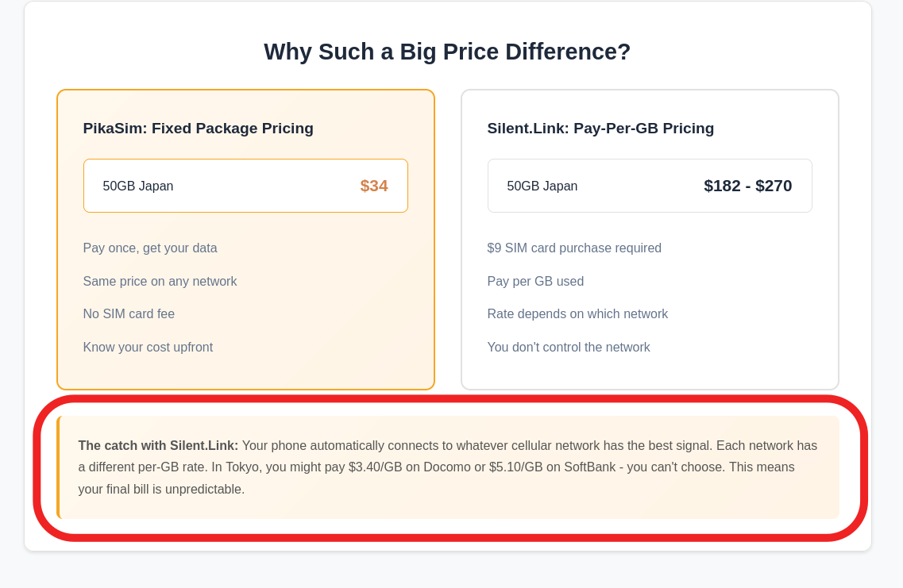The image size is (903, 588).
Task: Click the "No SIM card fee" item
Action: tap(129, 314)
